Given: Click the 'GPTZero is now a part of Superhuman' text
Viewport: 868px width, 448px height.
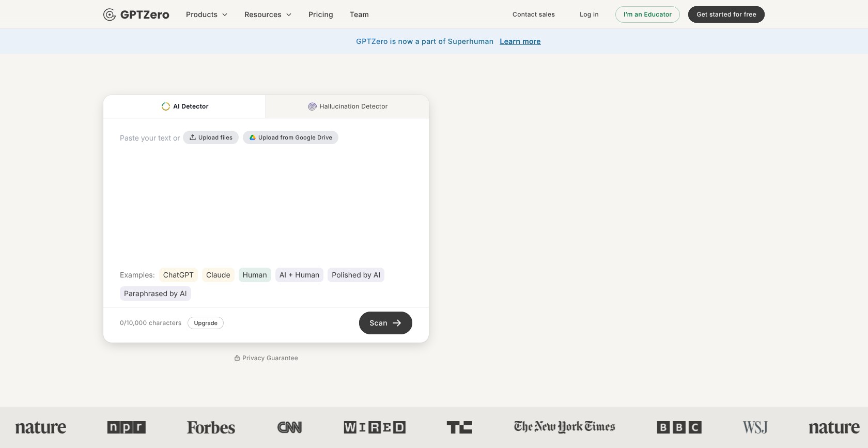Looking at the screenshot, I should pos(425,41).
